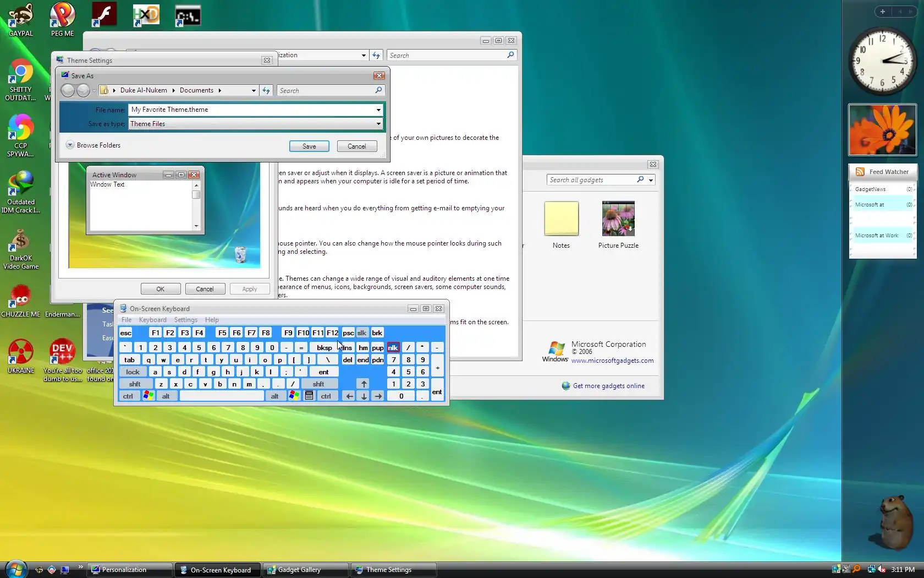Switch to Personalization taskbar button
The height and width of the screenshot is (578, 924).
point(130,570)
